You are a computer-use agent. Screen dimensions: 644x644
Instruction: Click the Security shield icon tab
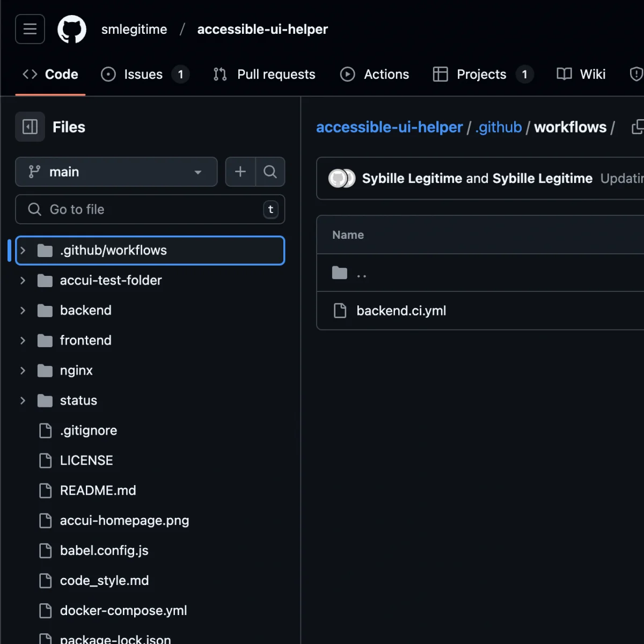(x=636, y=74)
